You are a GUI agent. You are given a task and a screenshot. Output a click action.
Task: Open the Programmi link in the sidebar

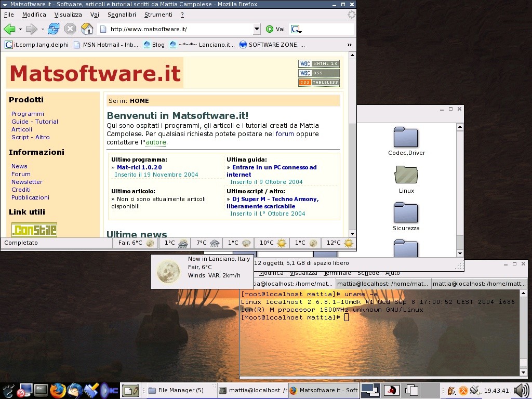pyautogui.click(x=28, y=114)
